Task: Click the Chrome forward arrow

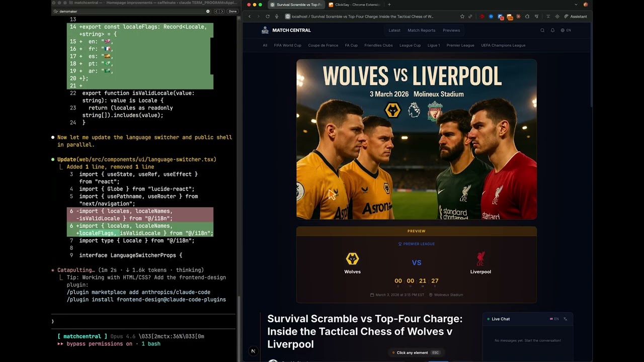Action: tap(259, 17)
